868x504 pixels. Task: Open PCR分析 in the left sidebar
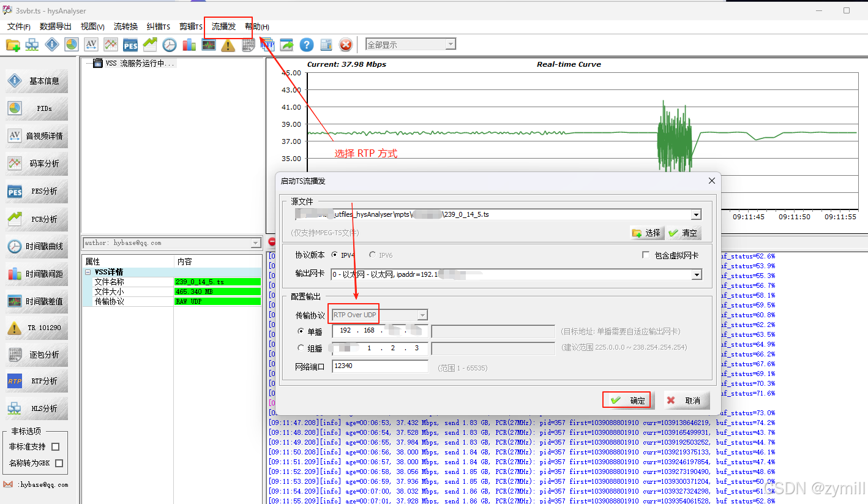tap(37, 219)
